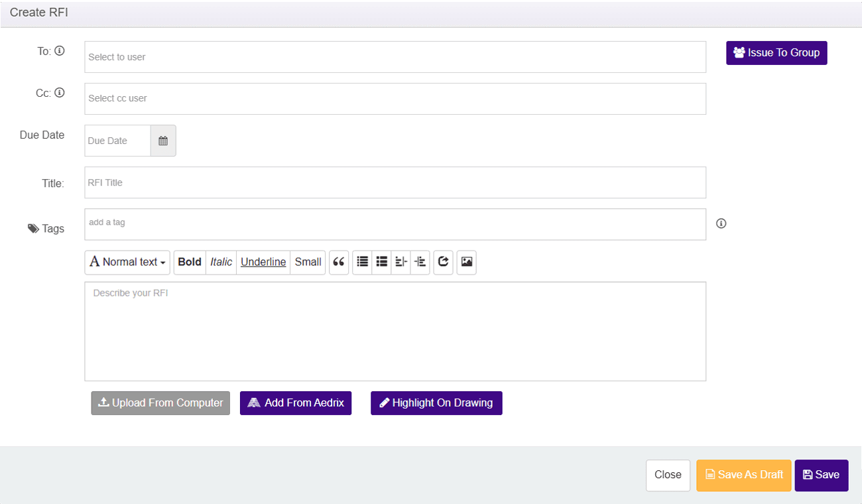The width and height of the screenshot is (862, 504).
Task: Open the Select cc user dropdown field
Action: pyautogui.click(x=395, y=98)
